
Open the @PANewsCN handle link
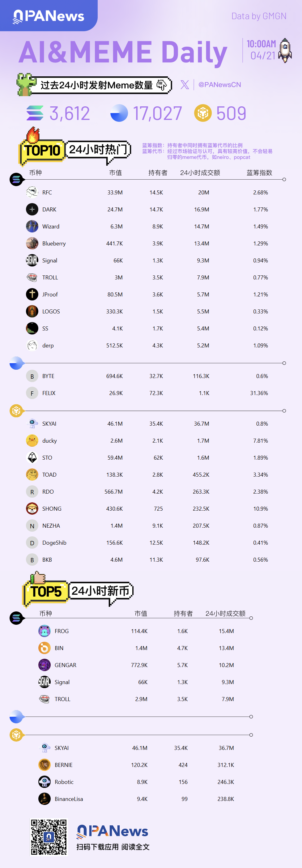pos(219,85)
